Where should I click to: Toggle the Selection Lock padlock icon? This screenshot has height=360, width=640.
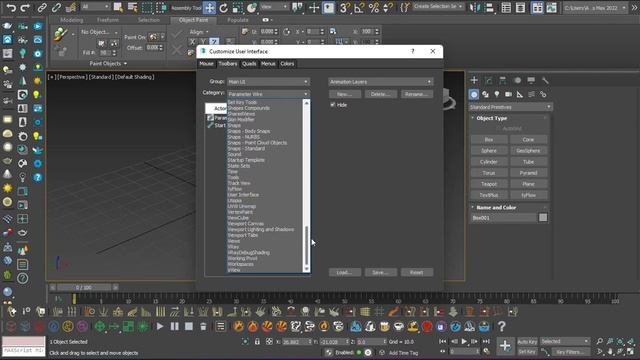(257, 341)
